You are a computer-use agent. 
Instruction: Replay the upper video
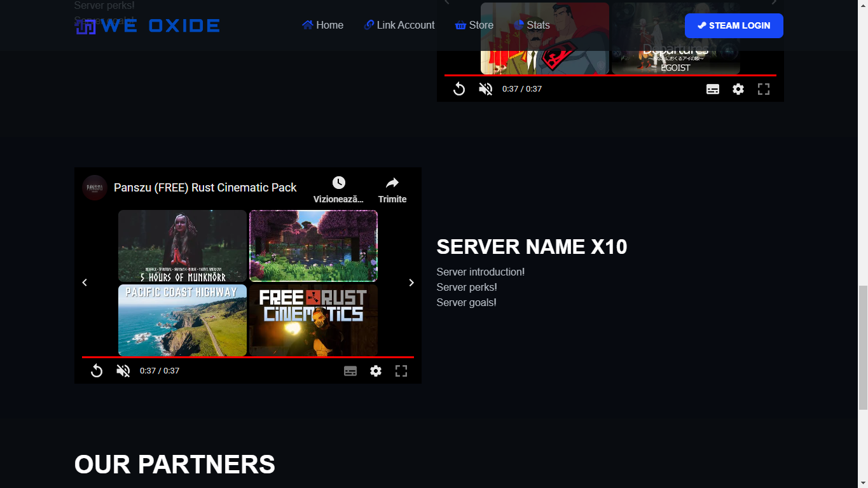(459, 89)
